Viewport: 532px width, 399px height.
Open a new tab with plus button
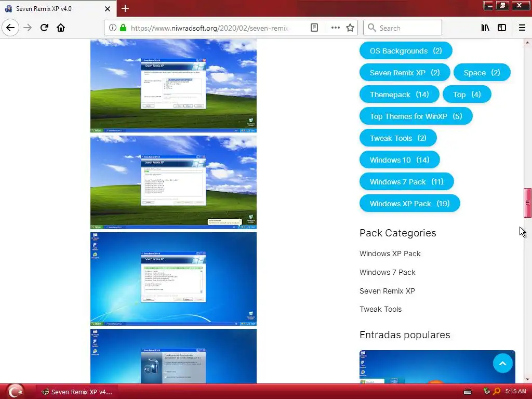pyautogui.click(x=125, y=8)
